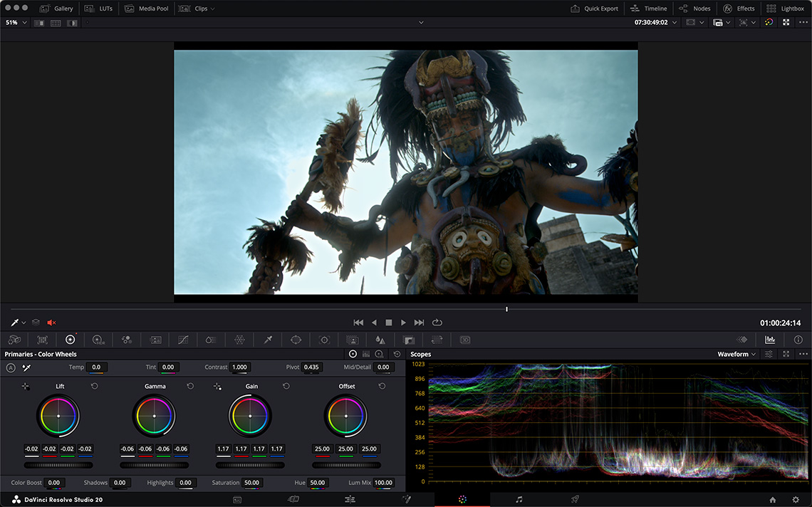812x507 pixels.
Task: Reset the Lift color wheel
Action: tap(94, 386)
